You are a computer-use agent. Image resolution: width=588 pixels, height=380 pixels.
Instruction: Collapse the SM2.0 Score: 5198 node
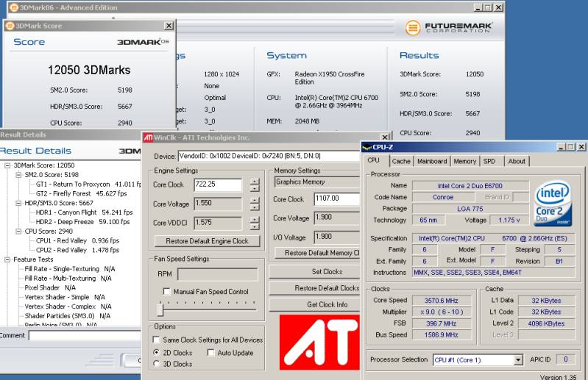(x=18, y=174)
